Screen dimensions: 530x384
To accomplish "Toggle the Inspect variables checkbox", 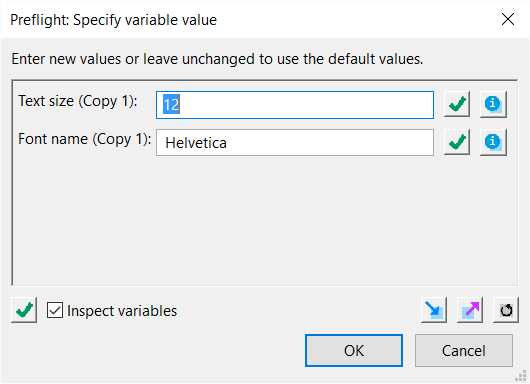I will [55, 310].
